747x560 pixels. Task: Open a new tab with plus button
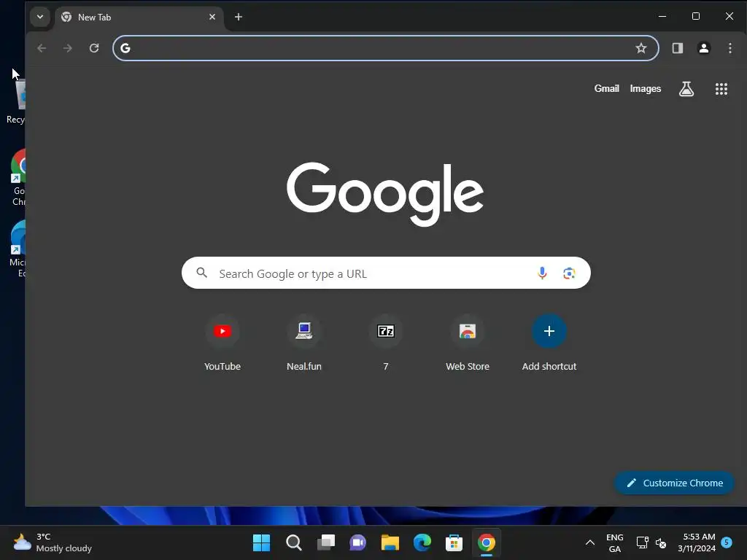tap(239, 17)
